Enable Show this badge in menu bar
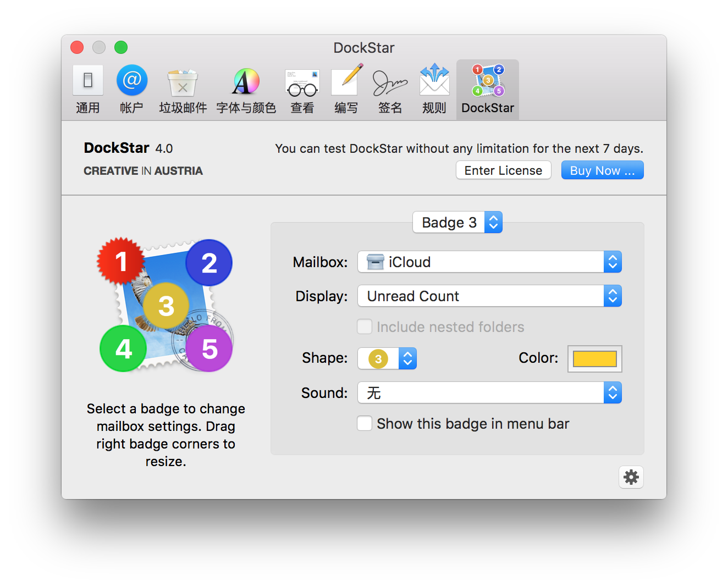 (x=365, y=424)
